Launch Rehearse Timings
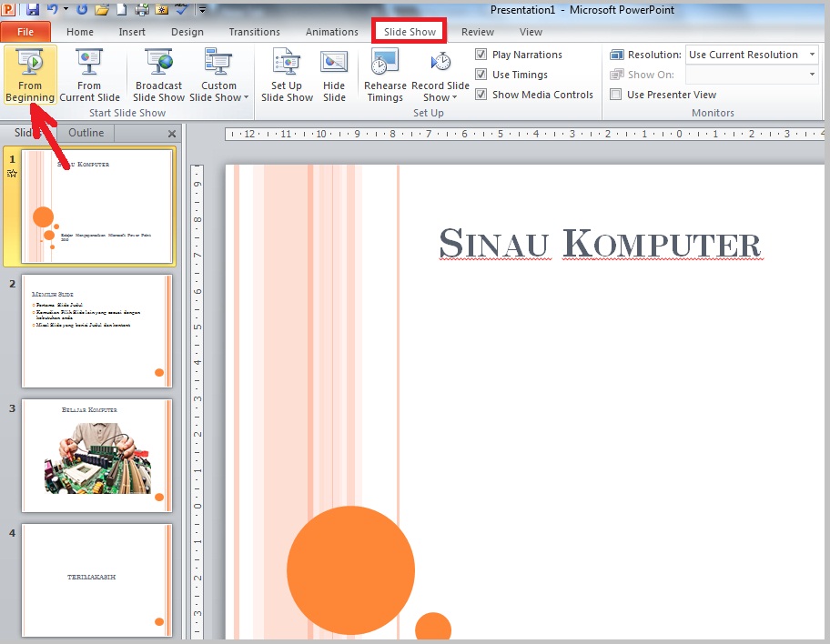Screen dimensions: 830x644 385,75
